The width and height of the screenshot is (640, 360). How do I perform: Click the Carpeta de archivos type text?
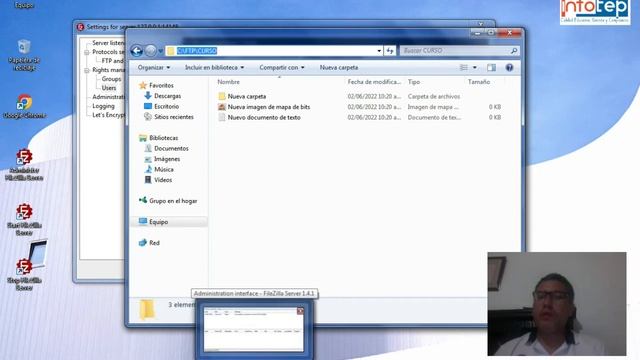pos(434,96)
